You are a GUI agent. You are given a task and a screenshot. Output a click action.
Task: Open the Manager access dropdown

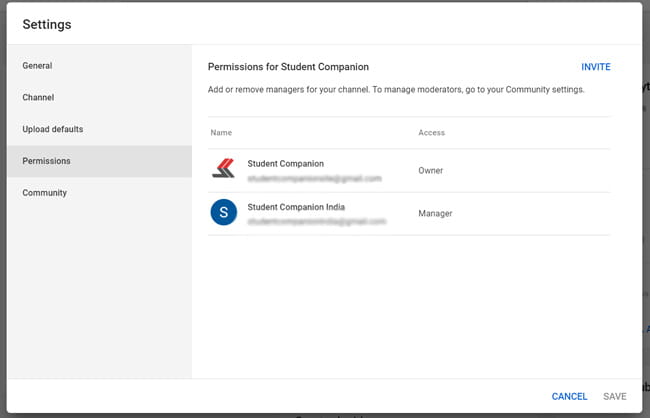pos(435,214)
